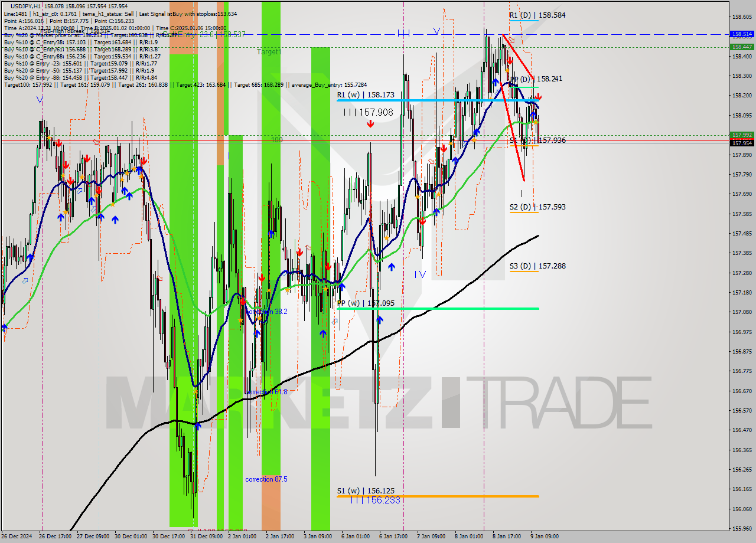The height and width of the screenshot is (543, 756).
Task: Select the Buy %20 @ Entry -88 line
Action: (x=80, y=77)
